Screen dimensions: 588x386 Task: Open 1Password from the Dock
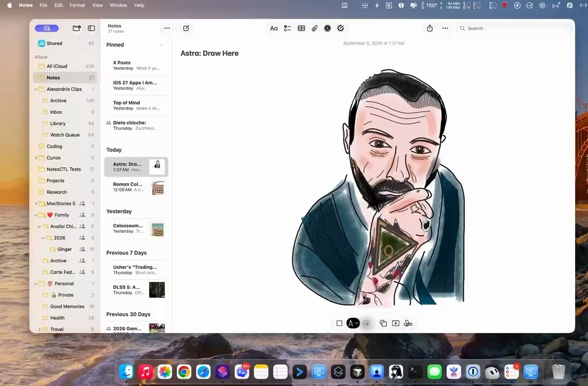coord(473,372)
